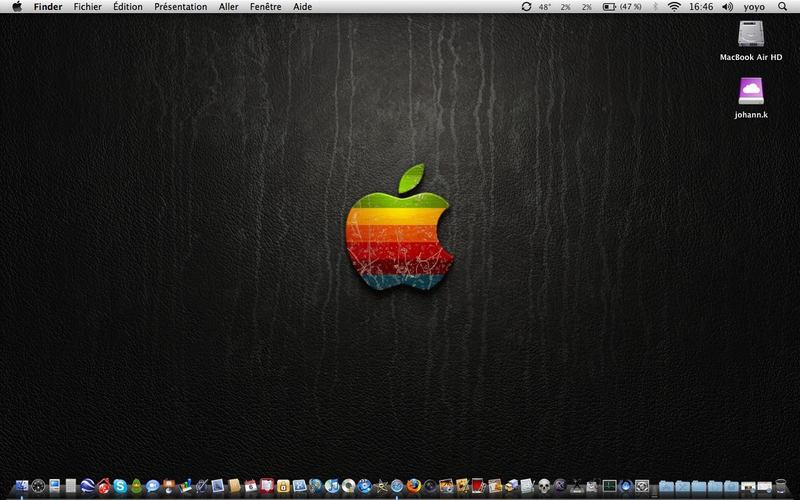
Task: Click the Wi-Fi status icon
Action: pos(674,7)
